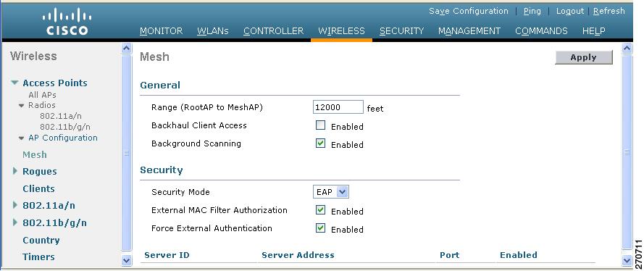Expand the Rogues section arrow
644x271 pixels.
tap(15, 171)
